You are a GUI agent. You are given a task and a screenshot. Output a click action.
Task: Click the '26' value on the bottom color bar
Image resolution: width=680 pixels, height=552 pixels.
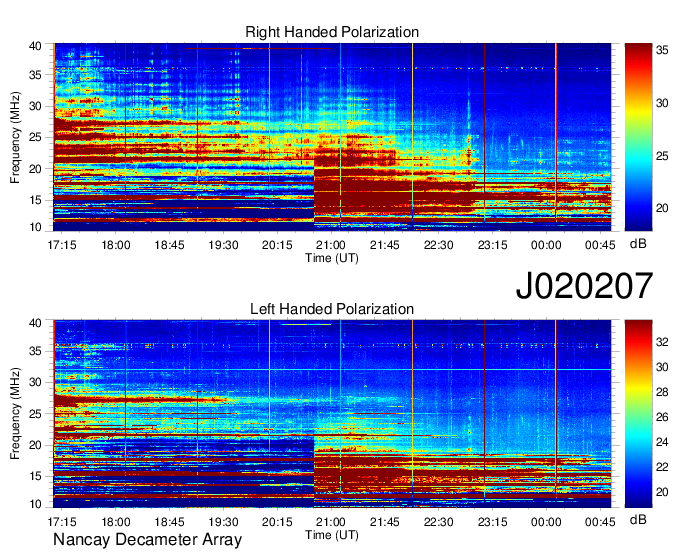pyautogui.click(x=662, y=417)
